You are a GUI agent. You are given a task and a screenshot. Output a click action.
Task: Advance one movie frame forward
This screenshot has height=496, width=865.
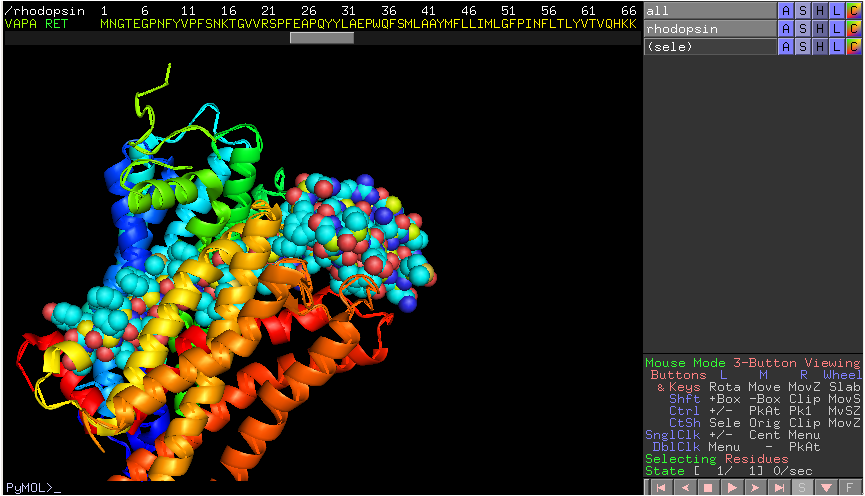[755, 487]
